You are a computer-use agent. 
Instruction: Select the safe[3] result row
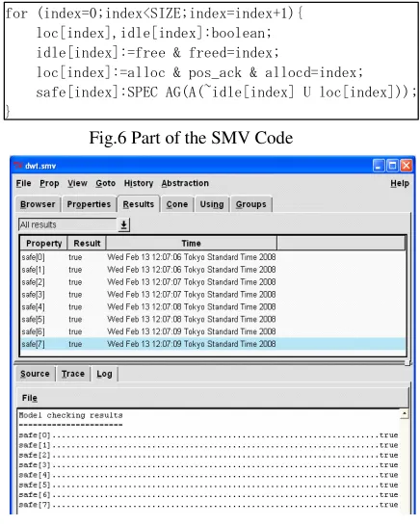[x=213, y=295]
